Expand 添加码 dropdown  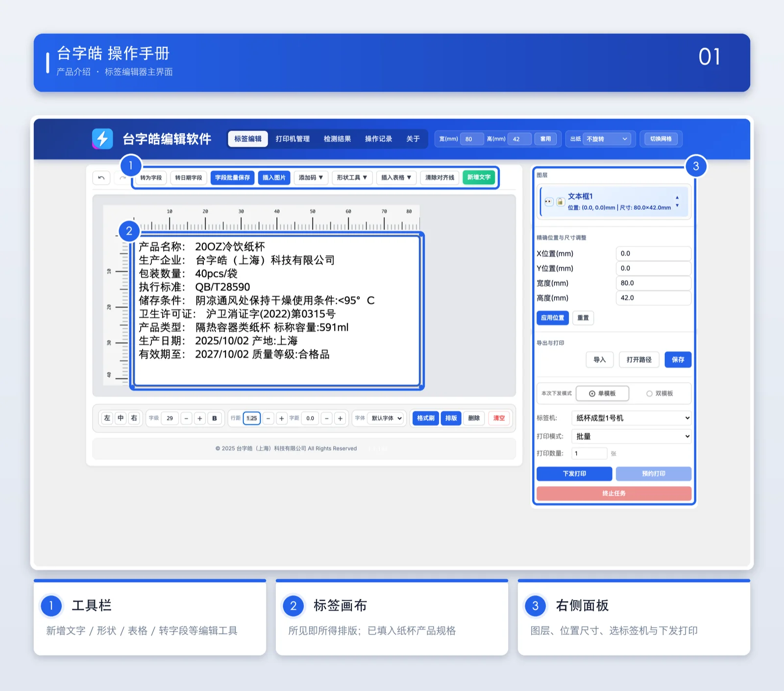point(311,177)
